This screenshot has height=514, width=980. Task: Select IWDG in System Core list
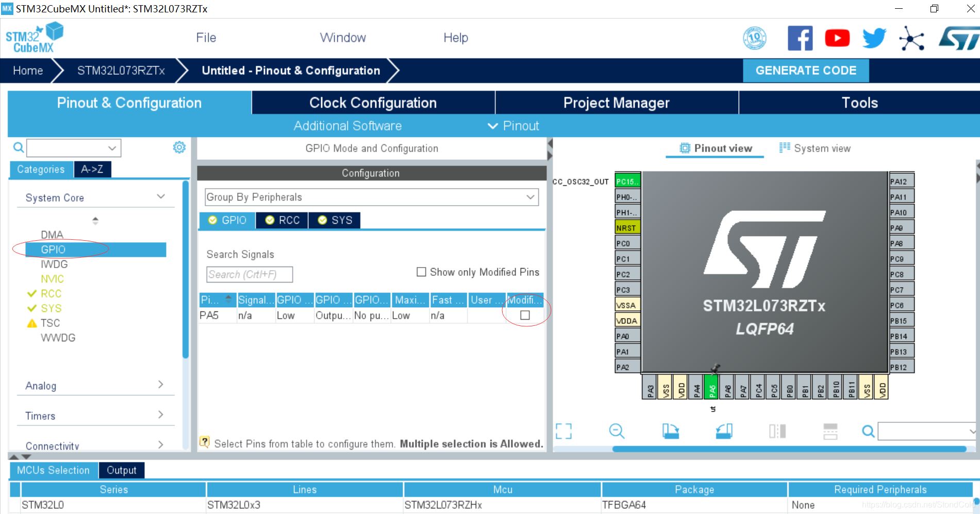pos(54,264)
